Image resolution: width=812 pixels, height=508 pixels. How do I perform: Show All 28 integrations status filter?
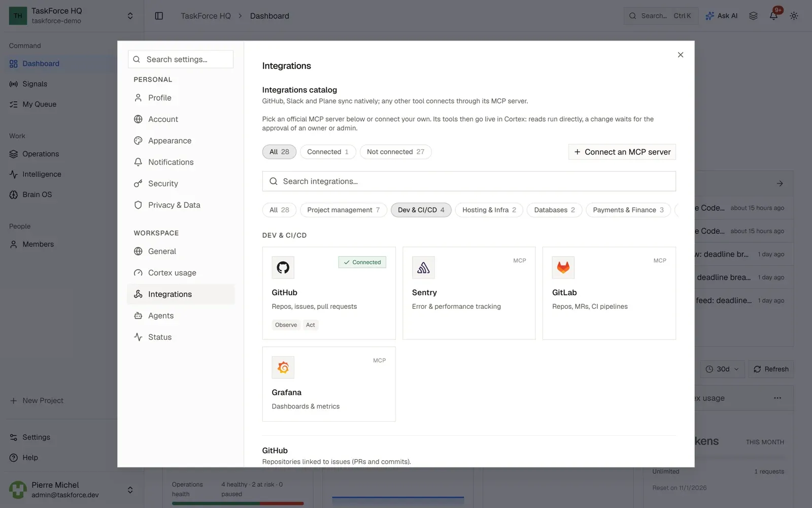click(279, 152)
